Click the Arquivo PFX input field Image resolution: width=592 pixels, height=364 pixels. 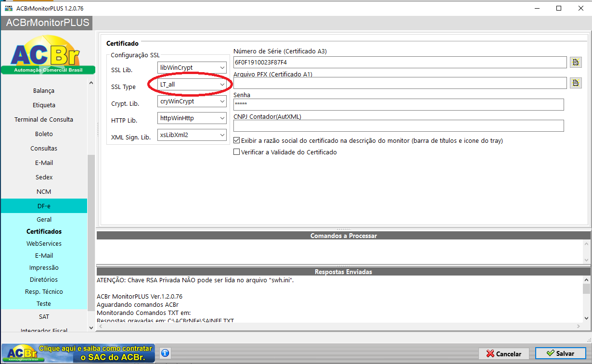tap(400, 83)
